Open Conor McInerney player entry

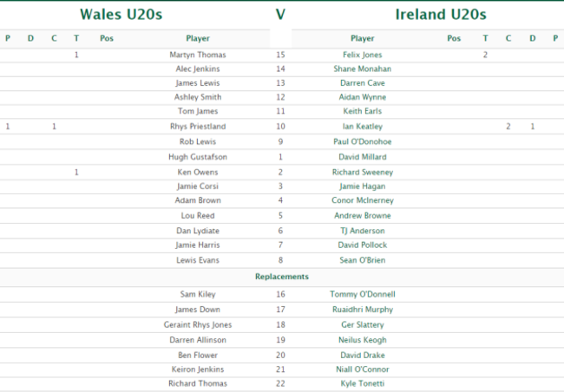pyautogui.click(x=363, y=200)
